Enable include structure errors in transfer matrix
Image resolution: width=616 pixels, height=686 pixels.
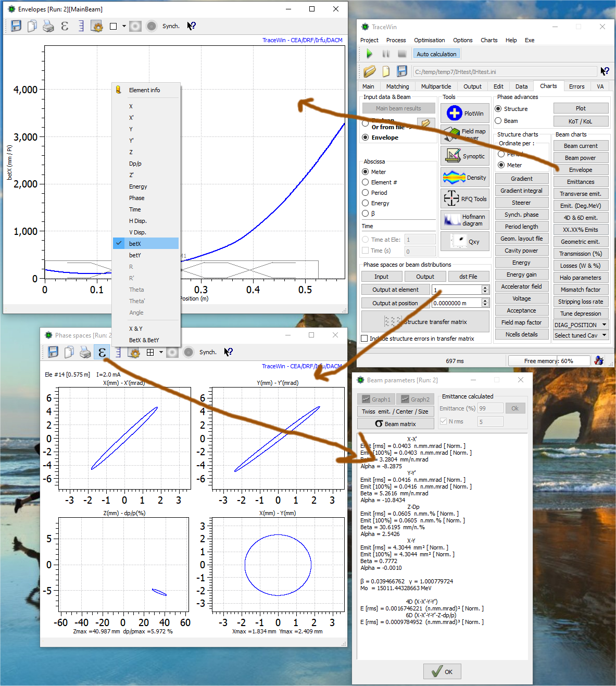364,339
